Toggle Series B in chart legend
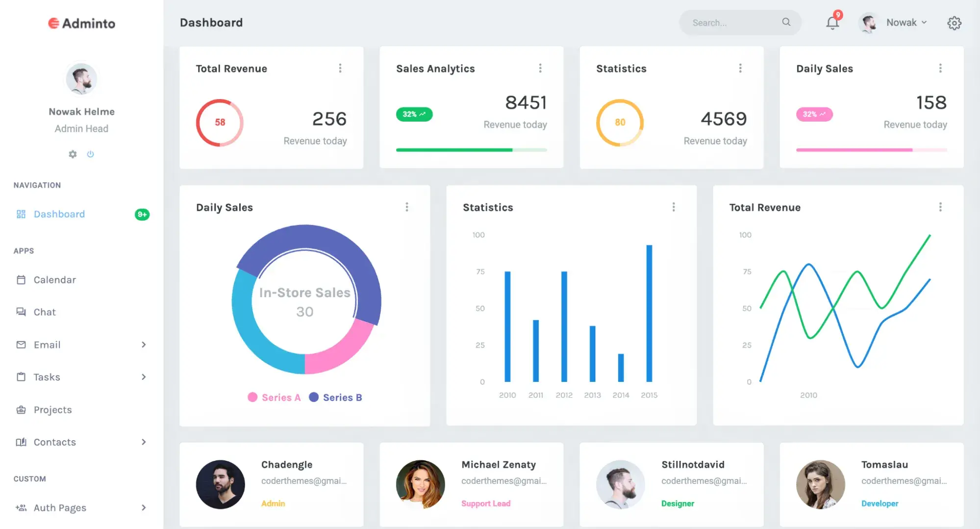 pos(336,397)
